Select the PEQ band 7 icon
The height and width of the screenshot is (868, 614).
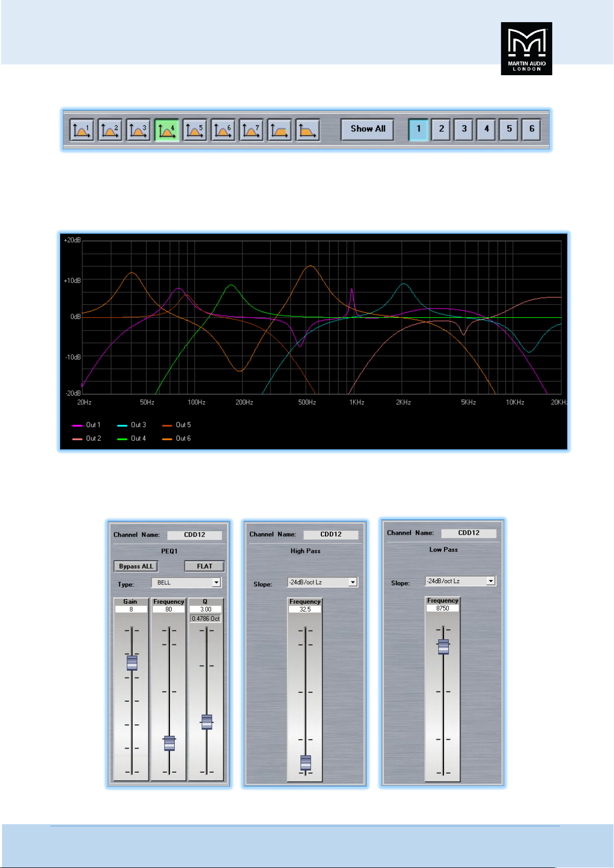[x=251, y=130]
